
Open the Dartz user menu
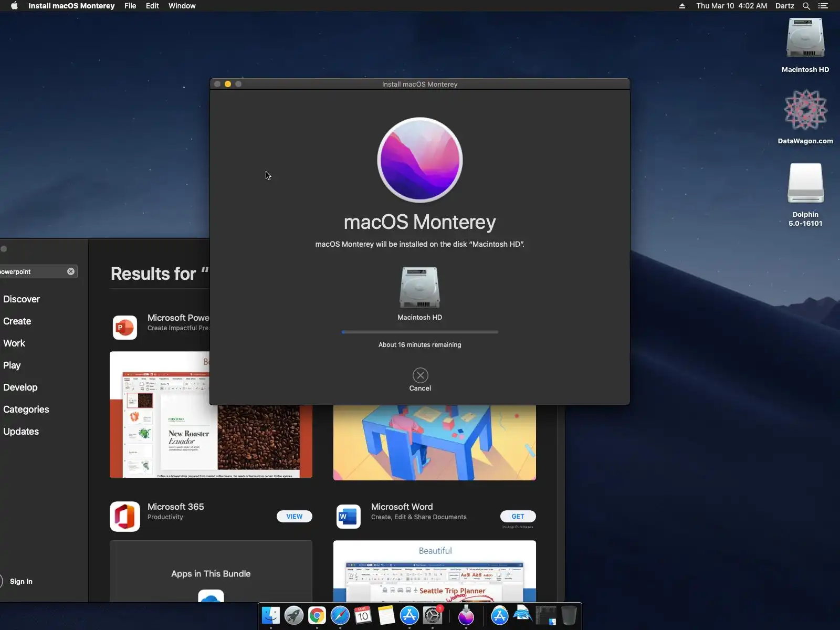[785, 6]
